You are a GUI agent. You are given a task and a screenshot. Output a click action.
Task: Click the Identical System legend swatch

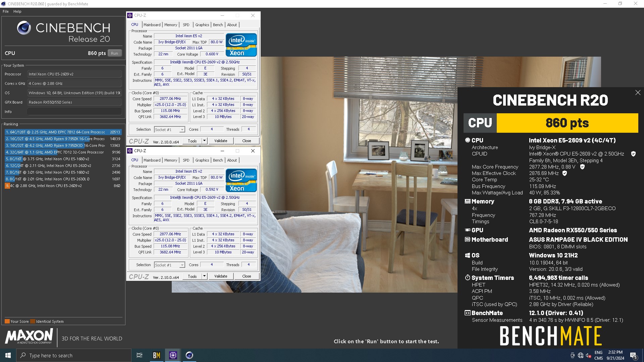(x=33, y=321)
